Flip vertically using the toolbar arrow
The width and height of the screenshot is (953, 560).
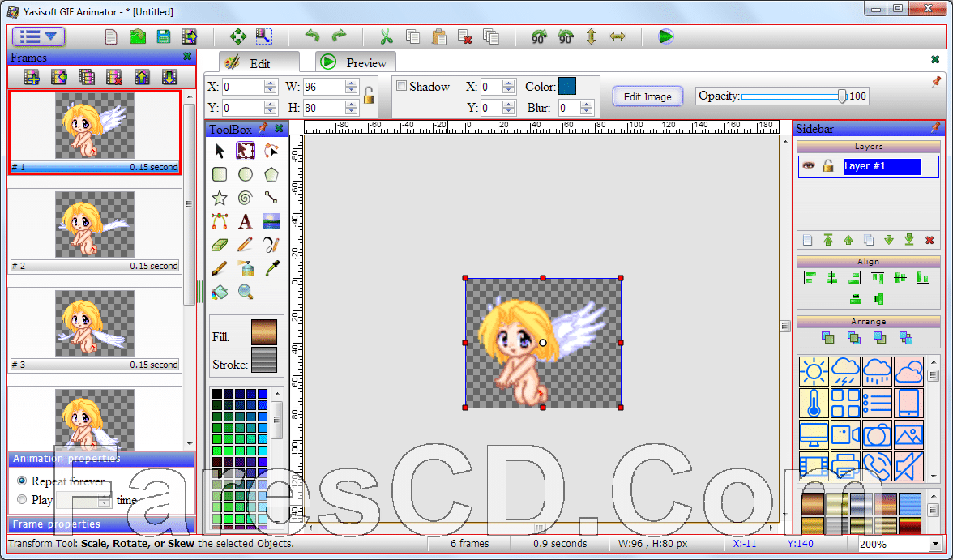pyautogui.click(x=592, y=36)
